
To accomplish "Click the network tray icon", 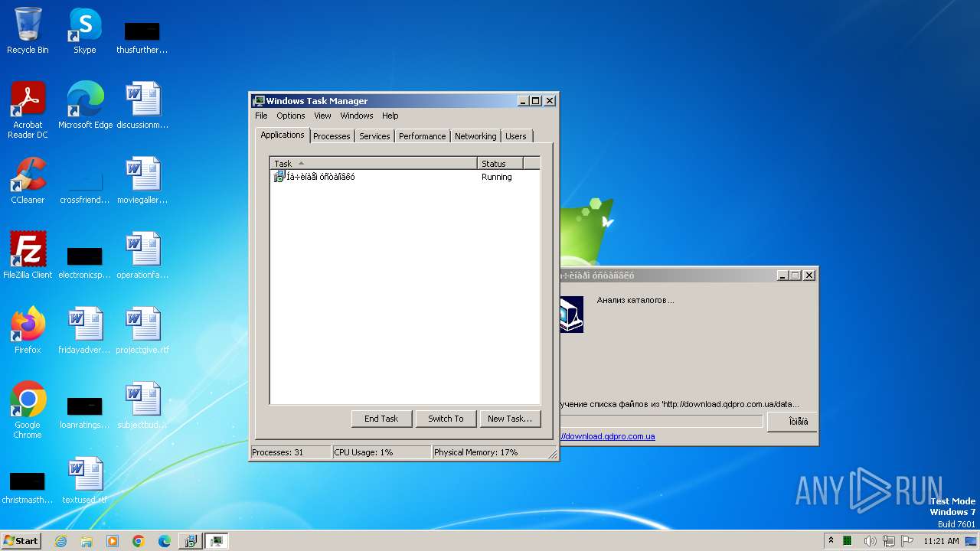I will [889, 541].
